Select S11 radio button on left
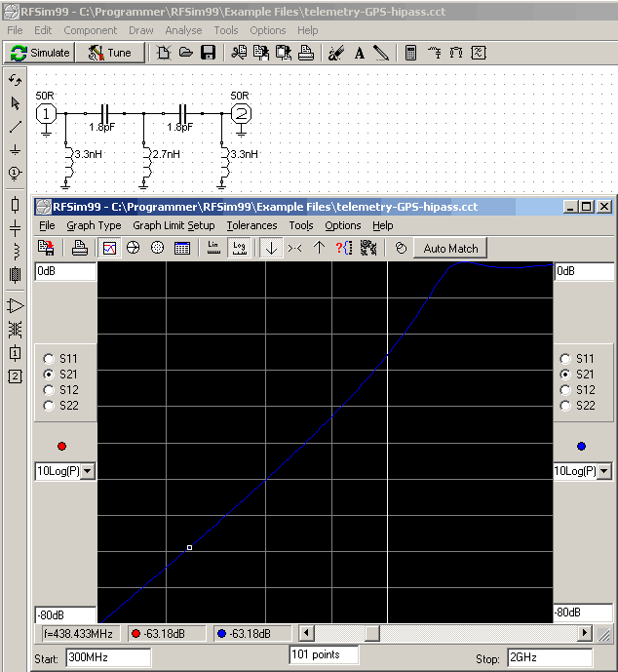 click(x=49, y=359)
